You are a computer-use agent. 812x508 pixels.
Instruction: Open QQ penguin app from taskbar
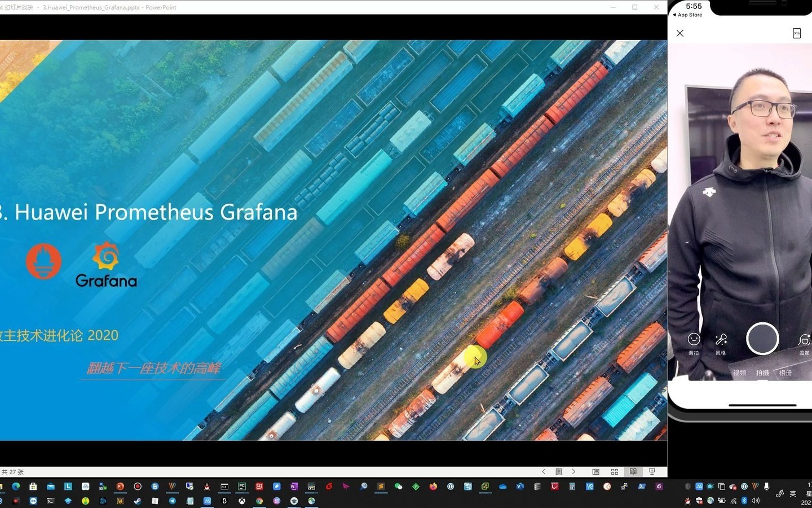[x=207, y=486]
